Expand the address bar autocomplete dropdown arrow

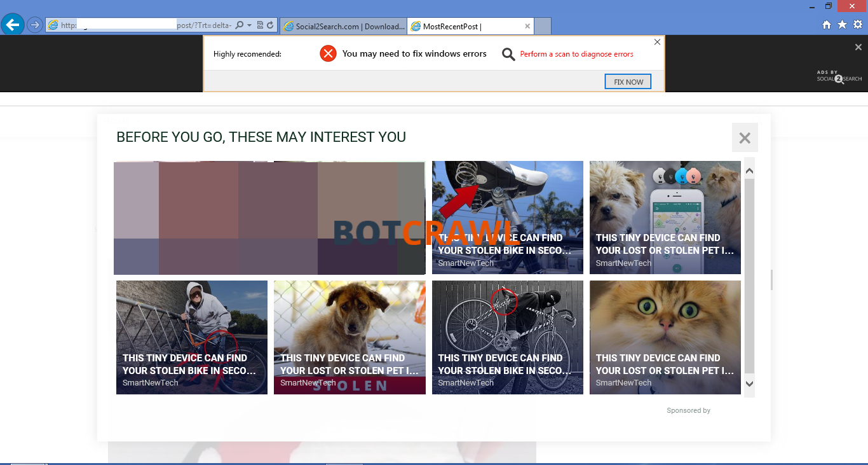[249, 25]
